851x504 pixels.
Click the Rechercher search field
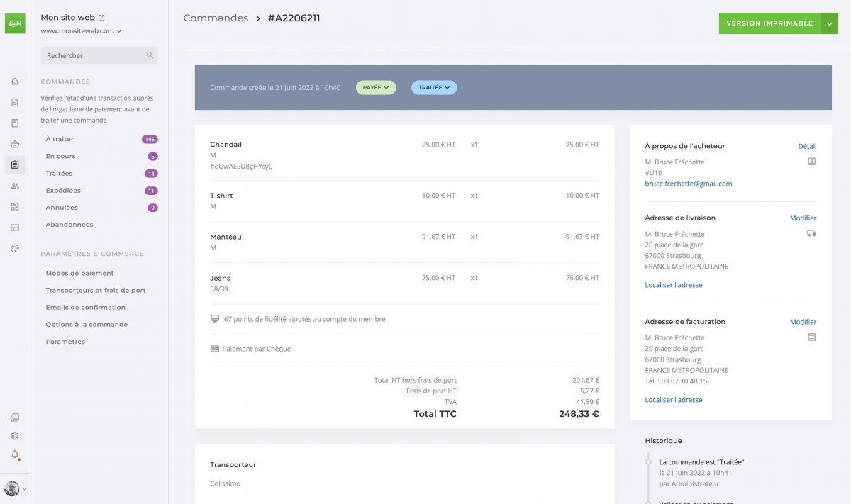(99, 55)
